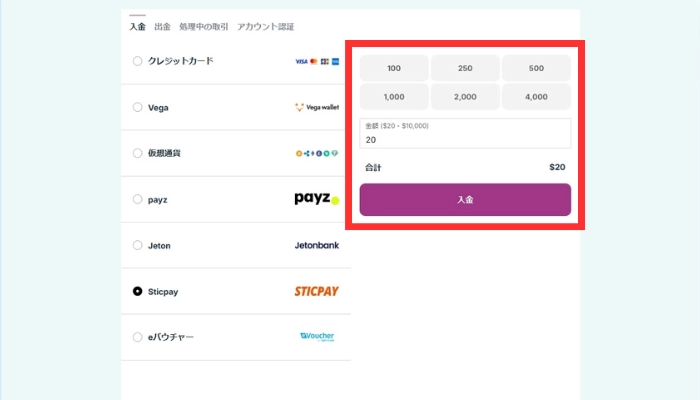Choose the 仮想通貨 radio option
This screenshot has height=400, width=700.
[x=137, y=153]
